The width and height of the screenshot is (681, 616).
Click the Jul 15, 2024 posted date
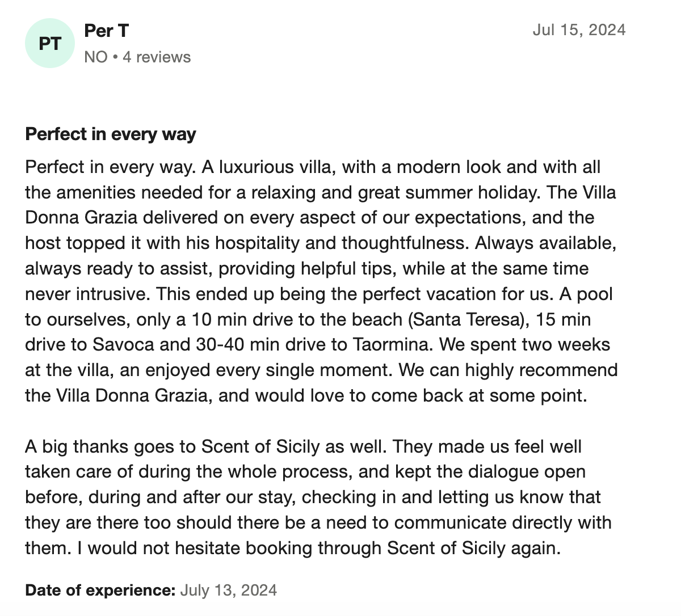(x=579, y=30)
